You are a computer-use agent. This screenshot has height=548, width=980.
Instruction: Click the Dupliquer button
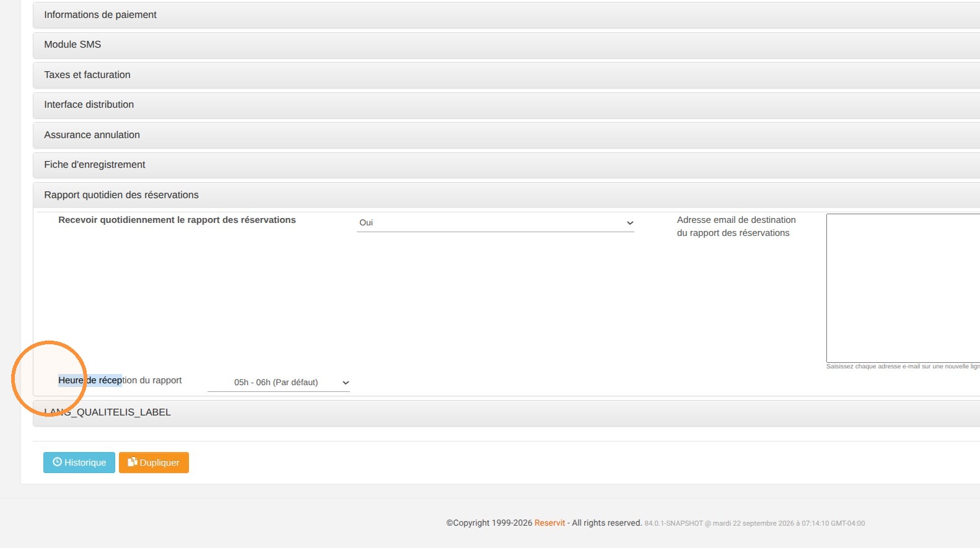pos(154,463)
